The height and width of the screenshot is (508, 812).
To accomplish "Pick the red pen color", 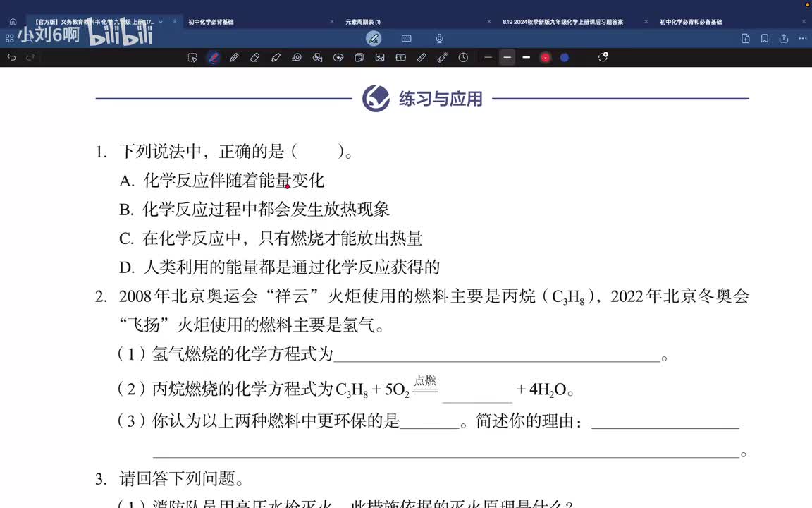I will click(546, 58).
